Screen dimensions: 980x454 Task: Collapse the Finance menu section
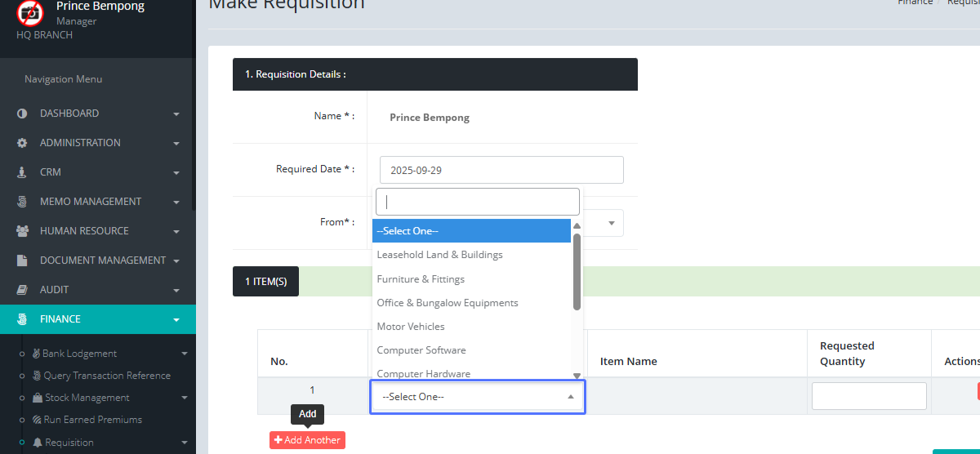[176, 320]
